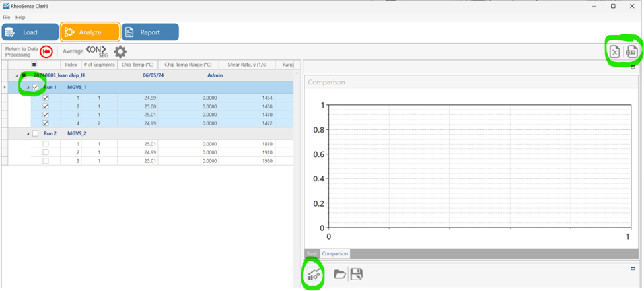Click the Chip Temp (°C) column header
The width and height of the screenshot is (644, 291).
tap(137, 65)
